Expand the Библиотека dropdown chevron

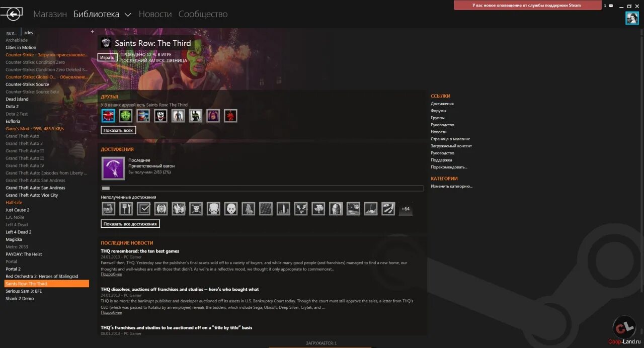click(128, 15)
